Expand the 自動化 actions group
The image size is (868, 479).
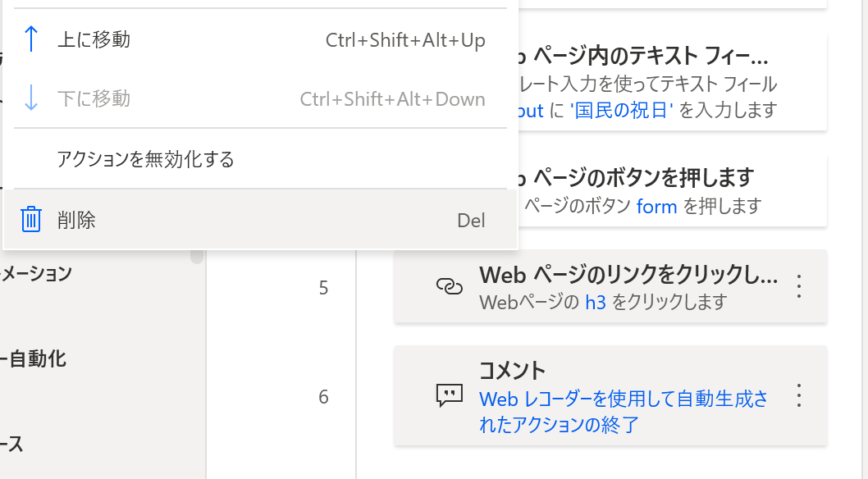pyautogui.click(x=33, y=359)
